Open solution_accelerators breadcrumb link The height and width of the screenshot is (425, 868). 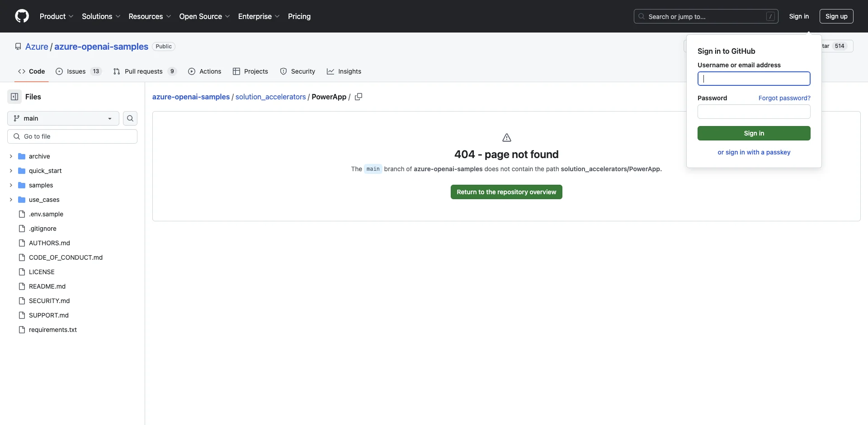tap(271, 97)
